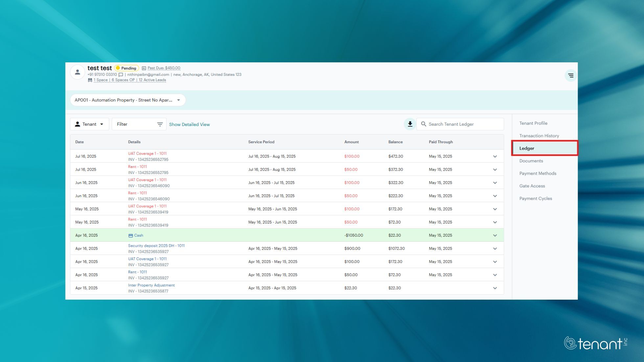This screenshot has width=644, height=362.
Task: Open Jul 16 UAT Coverage 1 - 1011 link
Action: coord(147,154)
